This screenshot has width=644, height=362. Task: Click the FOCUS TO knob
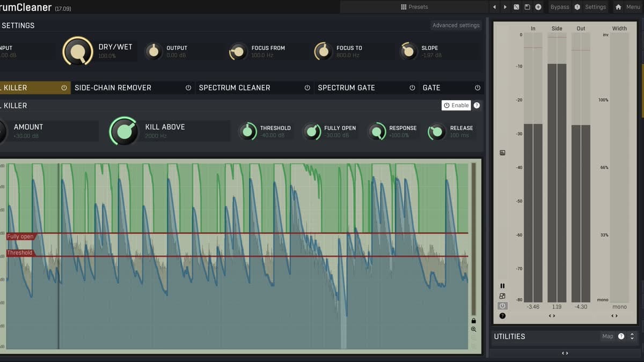(x=323, y=51)
